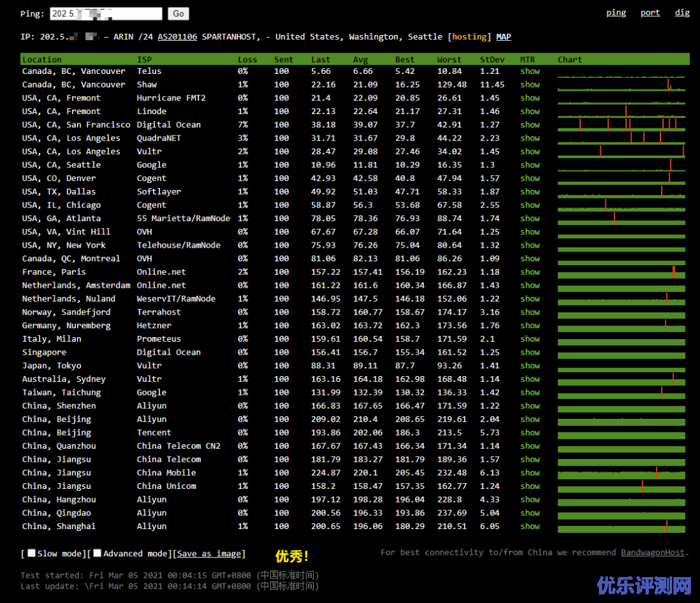Click the Worst column header
Image resolution: width=700 pixels, height=603 pixels.
[x=449, y=60]
